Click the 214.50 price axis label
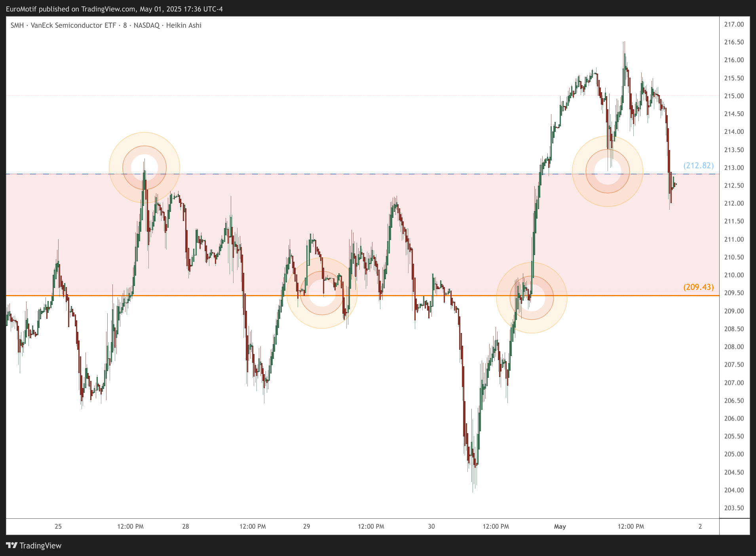 (734, 114)
